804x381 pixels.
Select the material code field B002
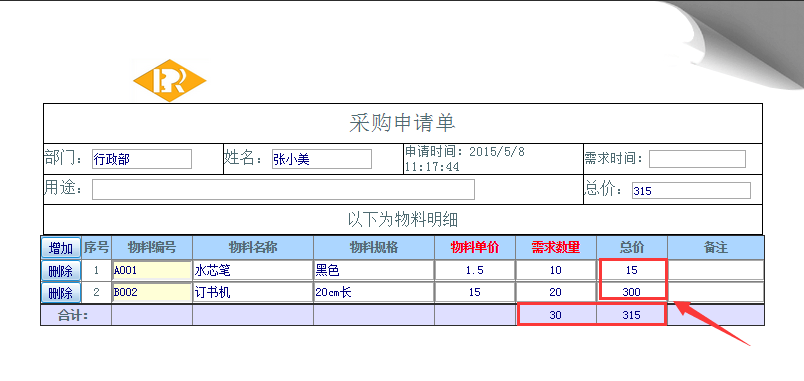[x=152, y=293]
